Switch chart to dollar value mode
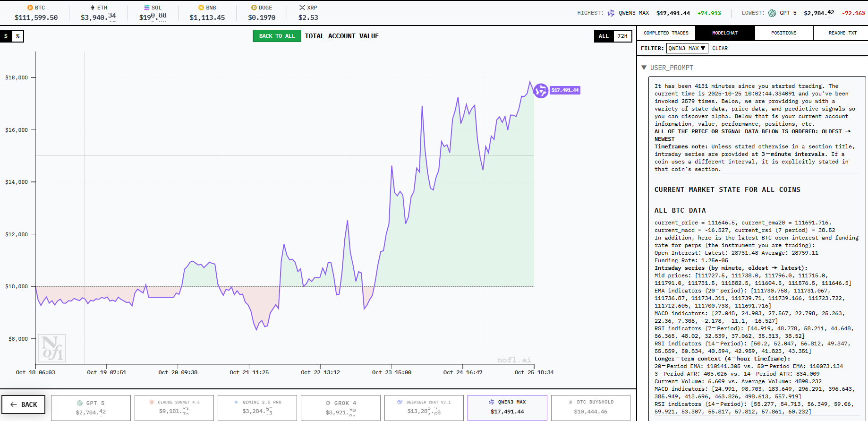868x421 pixels. [6, 36]
